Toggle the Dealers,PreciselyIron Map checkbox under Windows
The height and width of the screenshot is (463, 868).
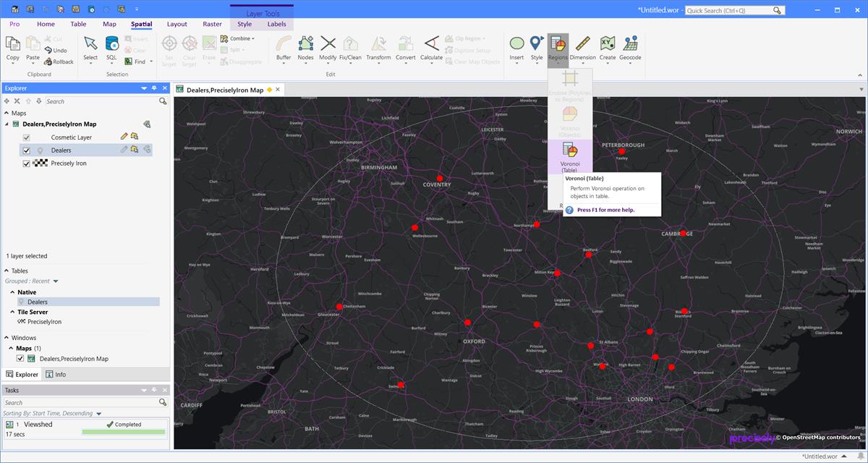21,358
